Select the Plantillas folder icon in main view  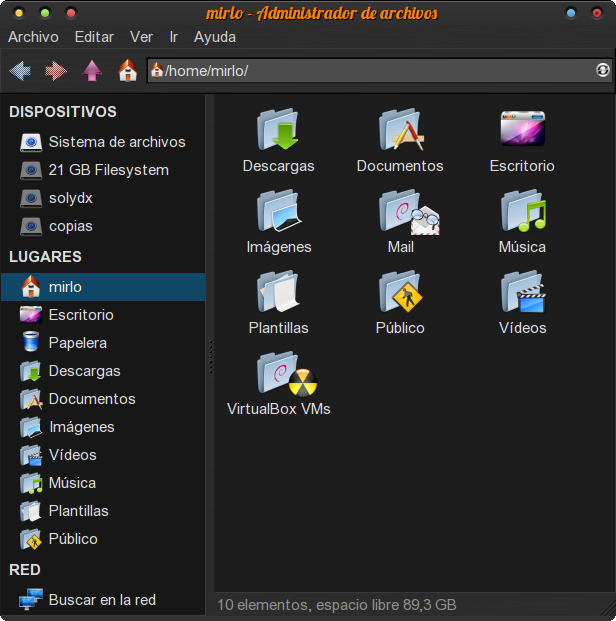[x=278, y=291]
